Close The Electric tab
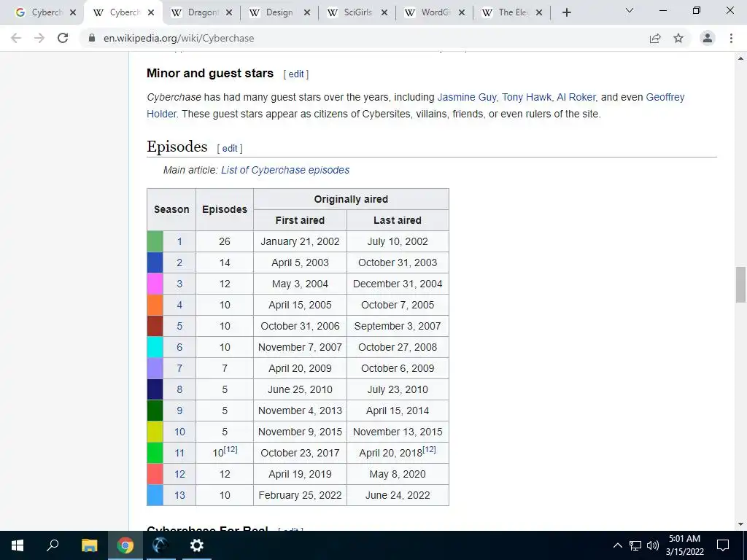 tap(539, 13)
